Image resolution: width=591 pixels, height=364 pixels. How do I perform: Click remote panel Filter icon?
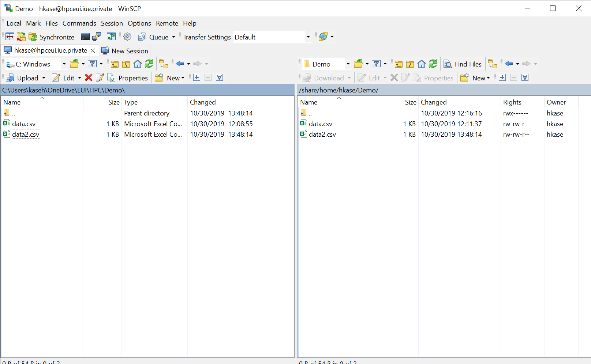coord(376,64)
